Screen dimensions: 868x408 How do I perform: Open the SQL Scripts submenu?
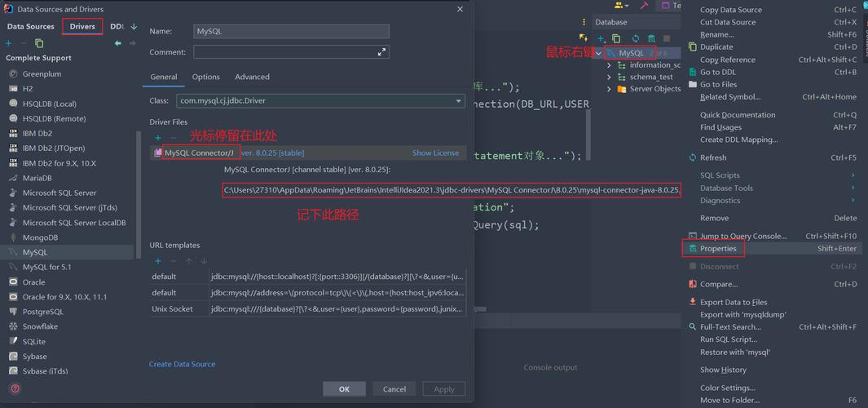click(772, 175)
